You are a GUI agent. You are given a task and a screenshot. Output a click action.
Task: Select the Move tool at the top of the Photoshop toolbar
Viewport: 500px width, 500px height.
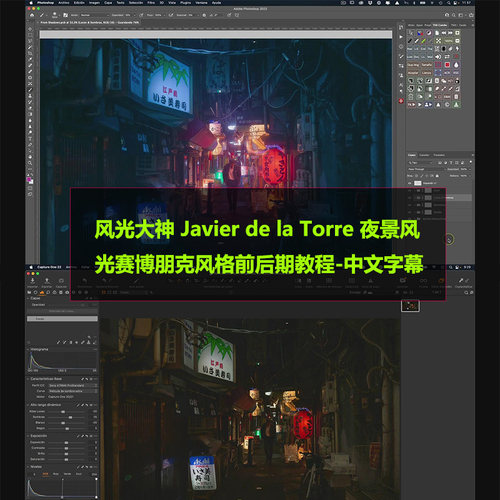[x=30, y=29]
